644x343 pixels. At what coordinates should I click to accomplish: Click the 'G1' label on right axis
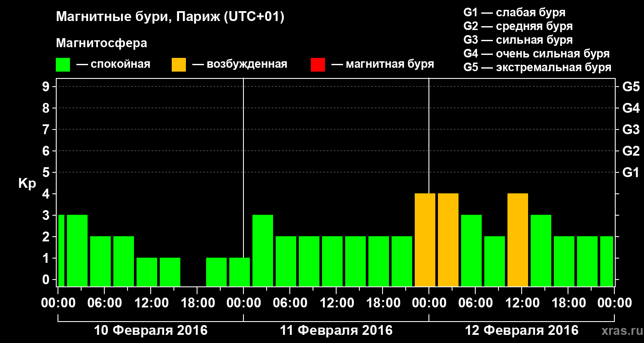(631, 172)
